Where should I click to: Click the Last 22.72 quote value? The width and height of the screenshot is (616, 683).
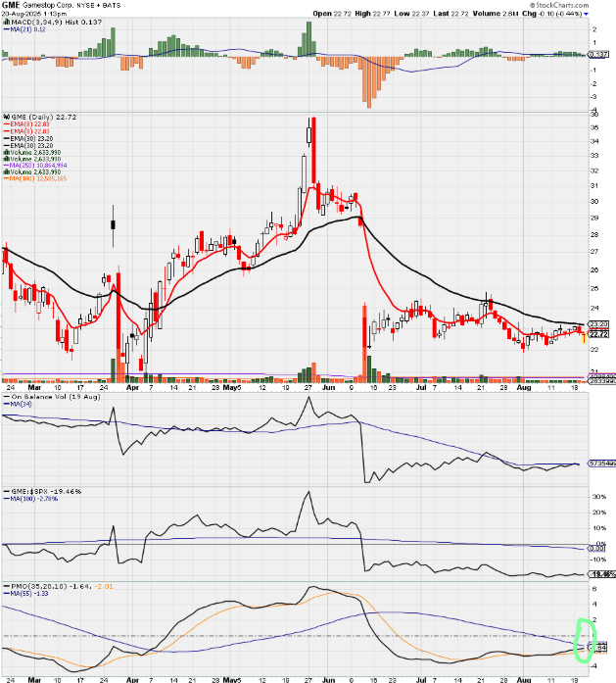pyautogui.click(x=451, y=14)
